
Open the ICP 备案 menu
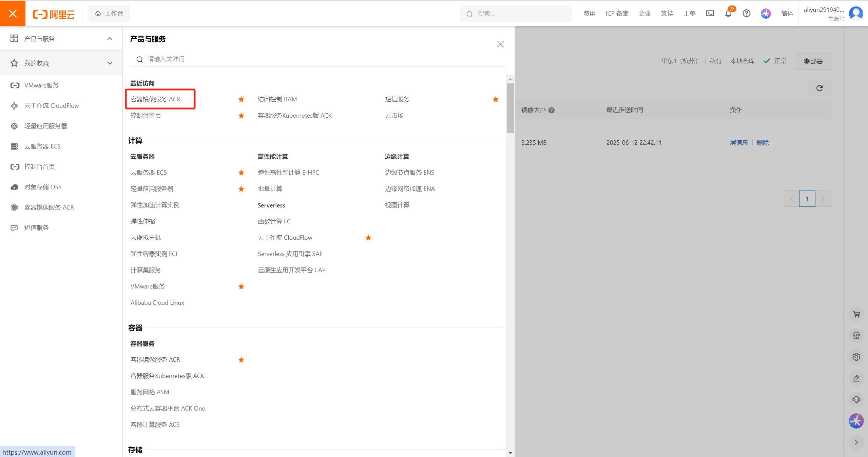[617, 14]
